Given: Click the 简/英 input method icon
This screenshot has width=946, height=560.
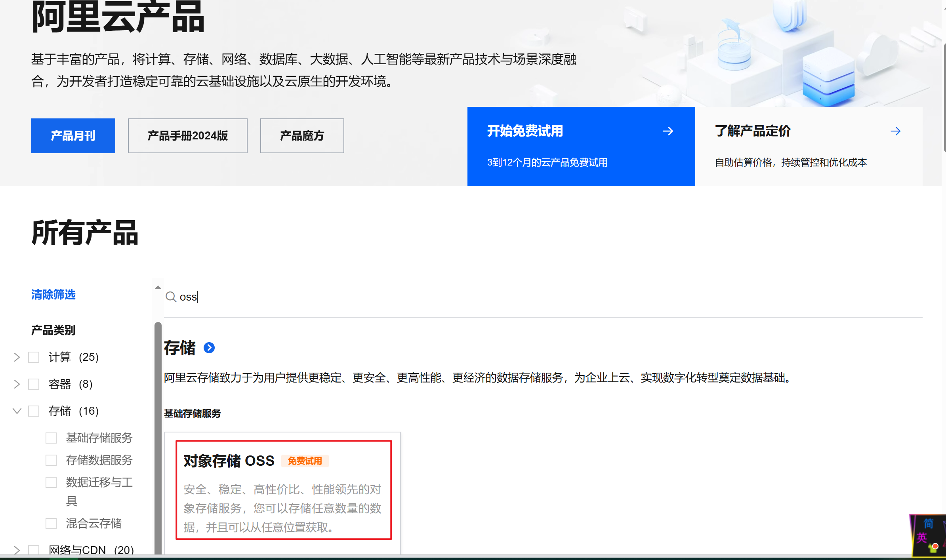Looking at the screenshot, I should pos(928,535).
